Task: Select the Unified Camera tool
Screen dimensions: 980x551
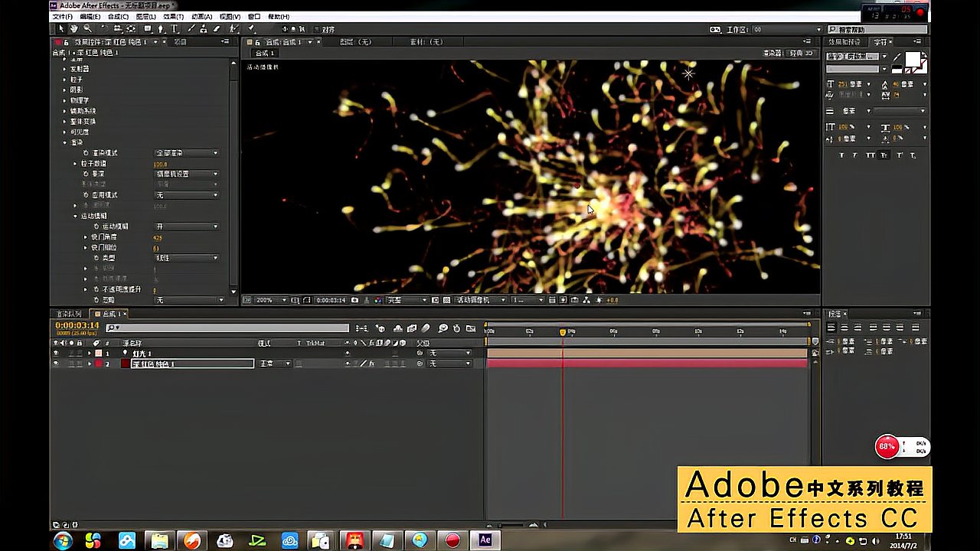Action: [117, 28]
